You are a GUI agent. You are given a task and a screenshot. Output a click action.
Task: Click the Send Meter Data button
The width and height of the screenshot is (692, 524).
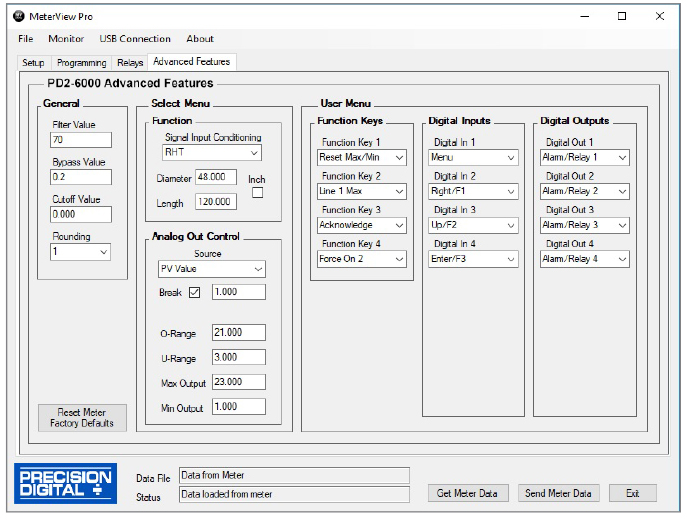[558, 493]
